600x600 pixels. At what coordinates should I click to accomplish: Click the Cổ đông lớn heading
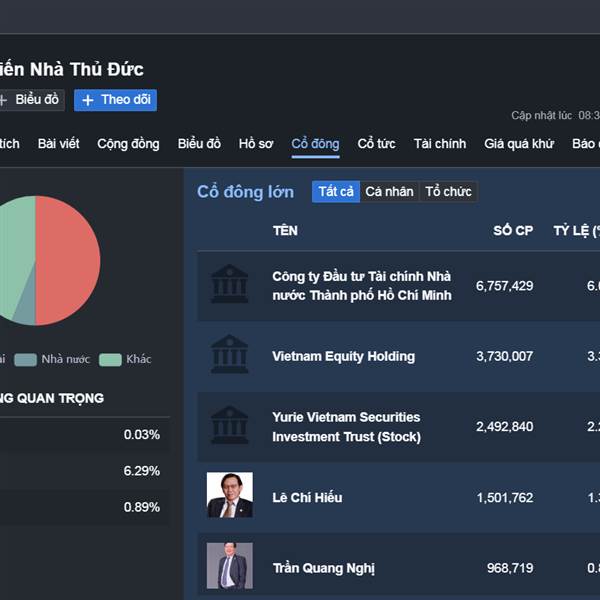pos(245,192)
